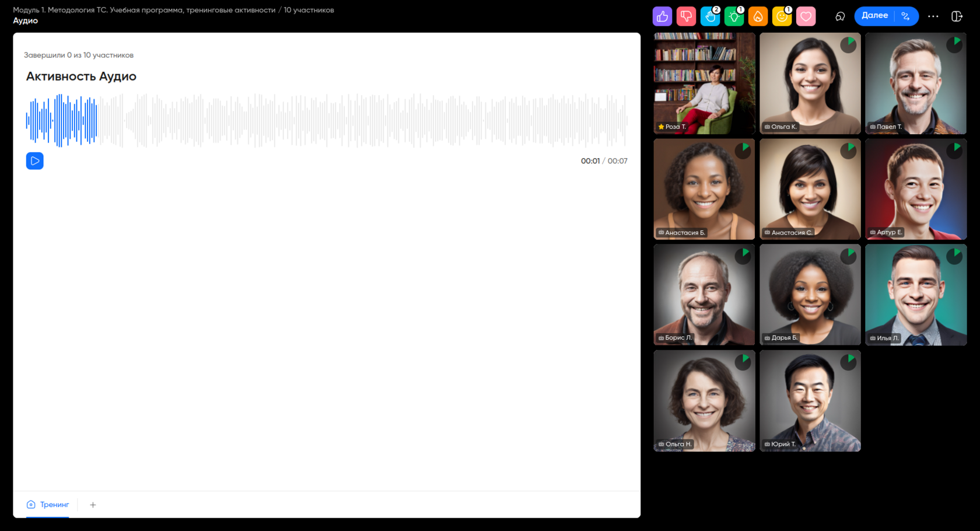Click the red thumbs-down reaction
This screenshot has width=980, height=531.
[x=686, y=16]
